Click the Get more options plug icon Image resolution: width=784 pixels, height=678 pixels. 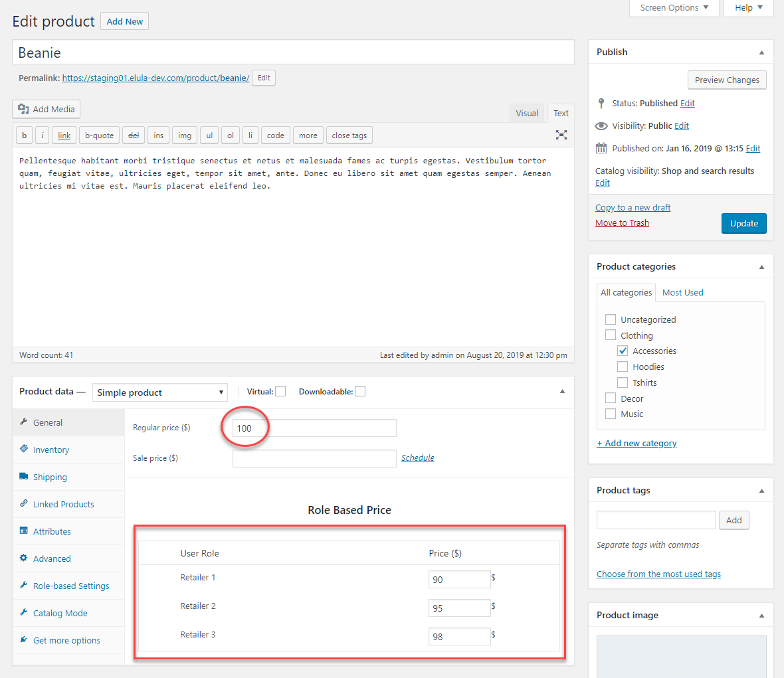point(23,639)
